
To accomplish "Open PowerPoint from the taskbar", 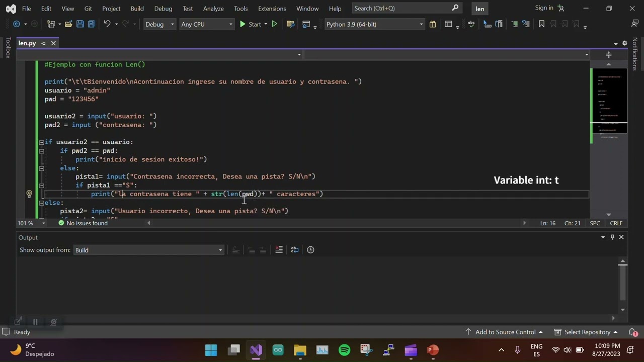I will pyautogui.click(x=433, y=350).
